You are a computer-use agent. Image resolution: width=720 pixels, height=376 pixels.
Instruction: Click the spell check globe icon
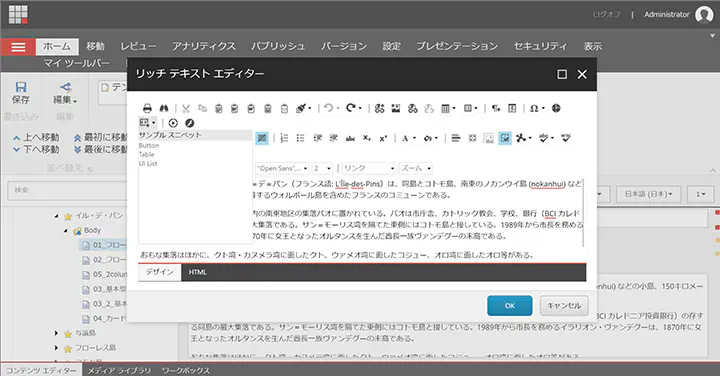556,108
